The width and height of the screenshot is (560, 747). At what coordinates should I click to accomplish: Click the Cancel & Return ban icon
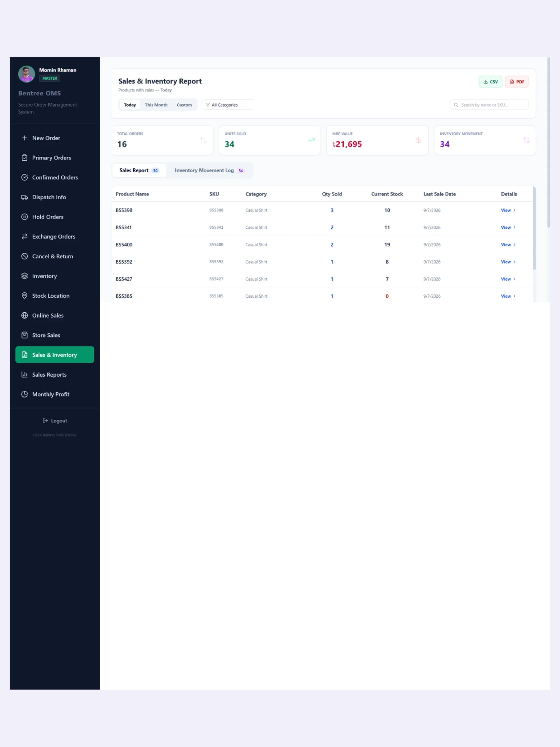[x=24, y=256]
